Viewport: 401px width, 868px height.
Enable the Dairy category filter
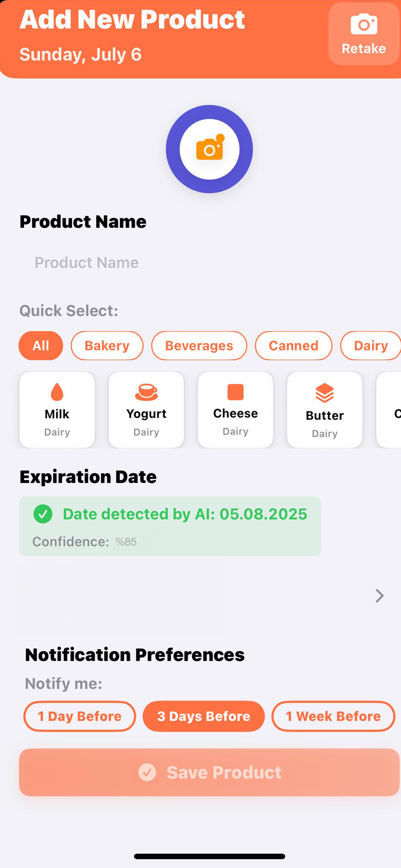[370, 346]
